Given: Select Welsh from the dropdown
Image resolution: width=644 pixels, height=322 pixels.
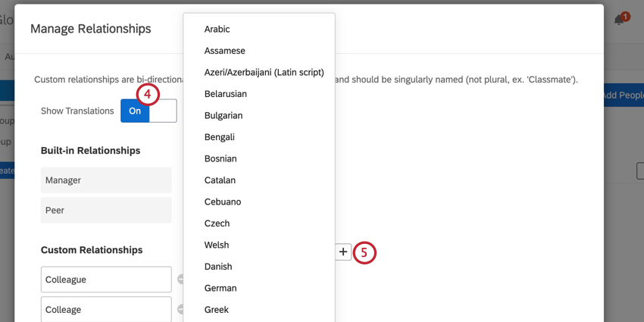Looking at the screenshot, I should point(217,245).
